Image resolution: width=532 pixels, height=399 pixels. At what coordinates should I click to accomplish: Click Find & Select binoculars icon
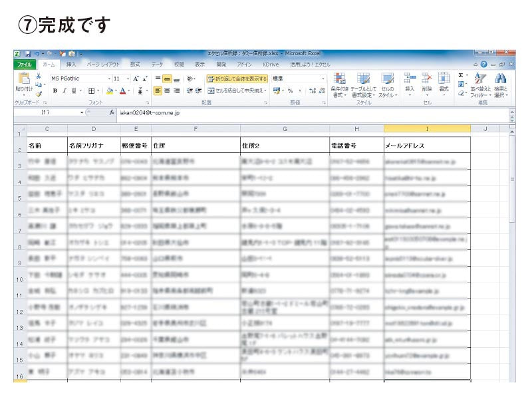click(x=501, y=84)
